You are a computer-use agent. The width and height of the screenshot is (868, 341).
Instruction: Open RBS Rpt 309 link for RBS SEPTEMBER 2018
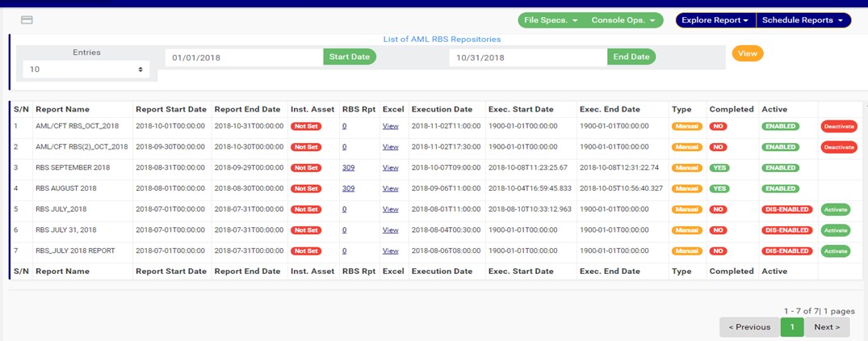click(x=348, y=168)
